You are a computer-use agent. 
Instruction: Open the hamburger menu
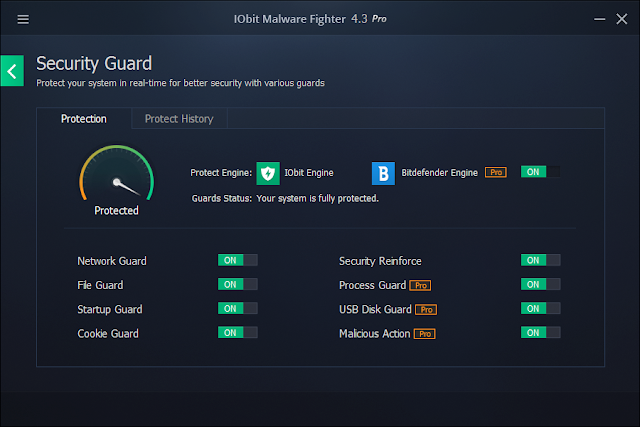pyautogui.click(x=23, y=19)
